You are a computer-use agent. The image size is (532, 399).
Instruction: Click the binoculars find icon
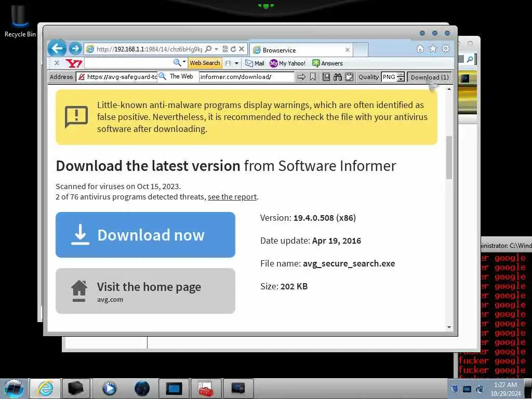point(337,77)
